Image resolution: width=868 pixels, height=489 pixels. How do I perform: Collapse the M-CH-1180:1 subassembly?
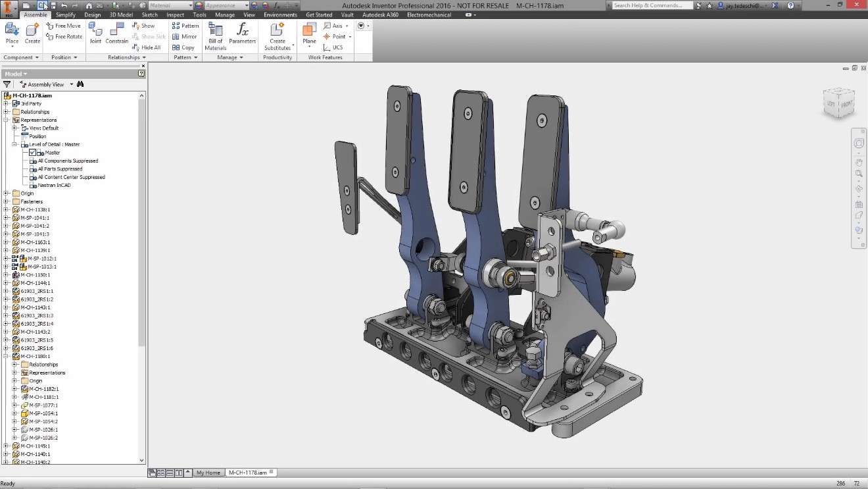(x=7, y=356)
